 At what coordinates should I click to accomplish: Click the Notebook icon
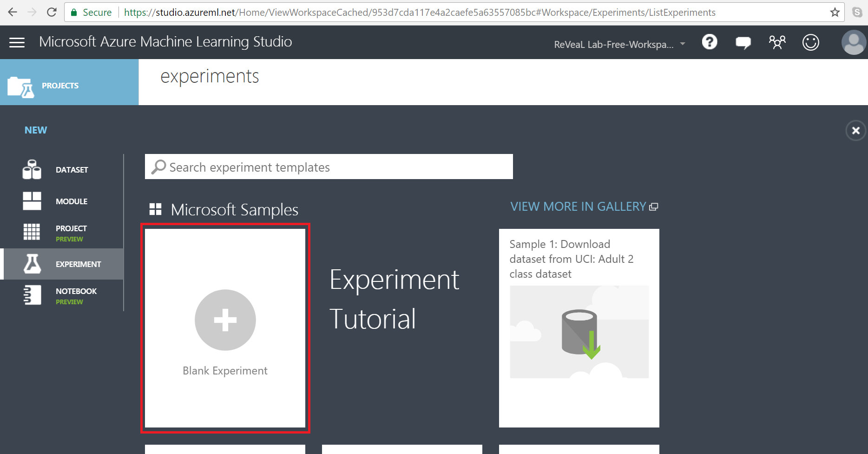(32, 295)
